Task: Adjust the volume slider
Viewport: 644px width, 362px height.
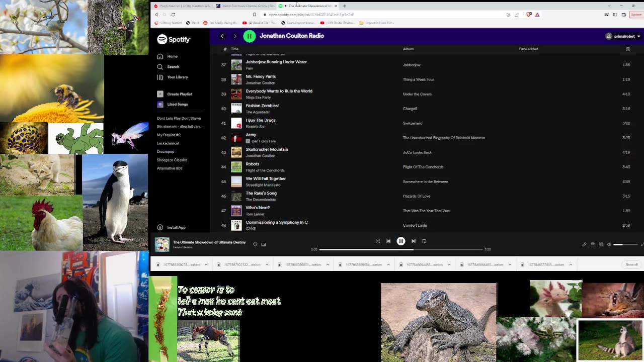Action: tap(625, 245)
